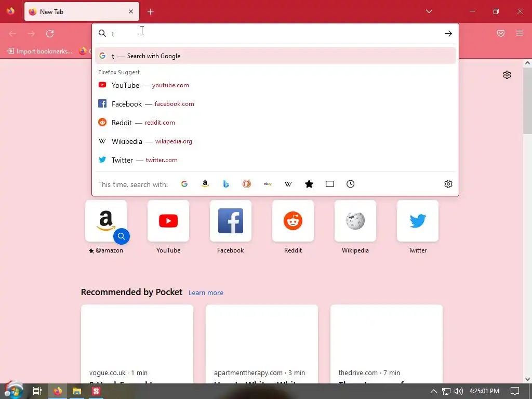Open the thedrive.com Pocket story card
The height and width of the screenshot is (399, 532).
tap(387, 344)
